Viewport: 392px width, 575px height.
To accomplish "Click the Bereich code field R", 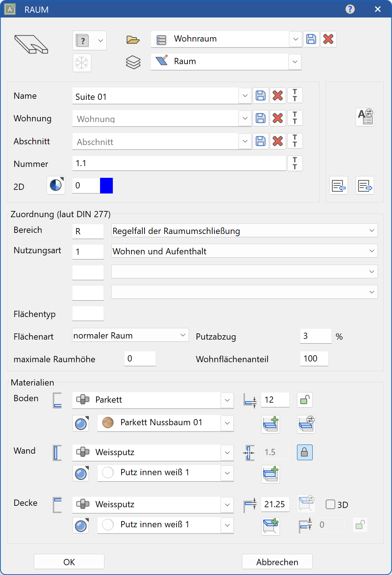I will coord(88,231).
